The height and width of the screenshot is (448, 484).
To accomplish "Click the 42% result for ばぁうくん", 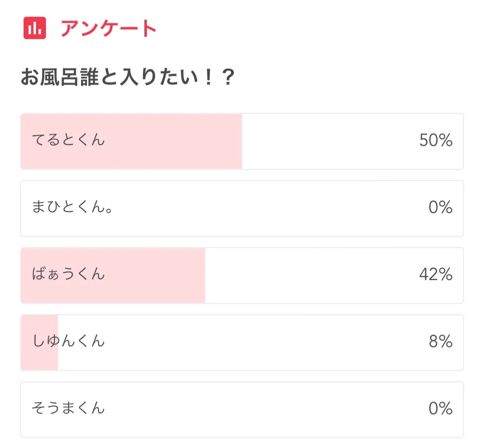I will [436, 274].
